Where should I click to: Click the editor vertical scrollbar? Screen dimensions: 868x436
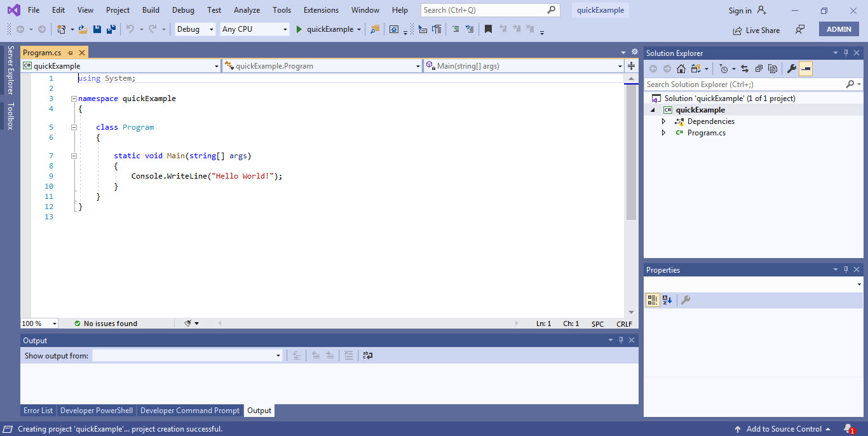click(631, 153)
